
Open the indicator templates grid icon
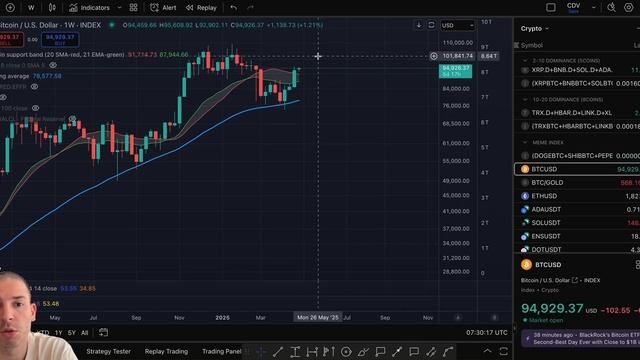[133, 7]
